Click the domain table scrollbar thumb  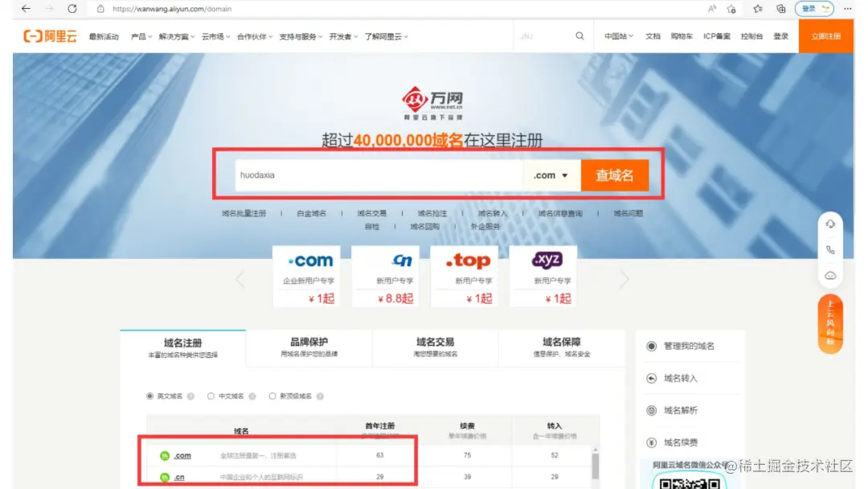596,465
